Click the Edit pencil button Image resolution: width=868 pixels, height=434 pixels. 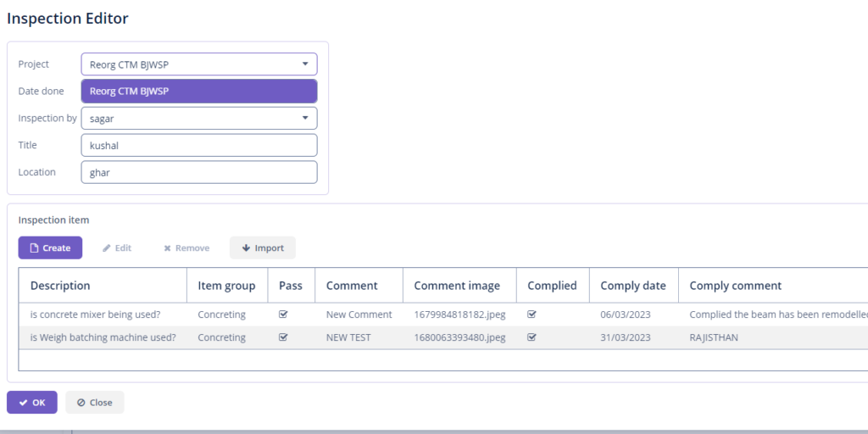117,248
